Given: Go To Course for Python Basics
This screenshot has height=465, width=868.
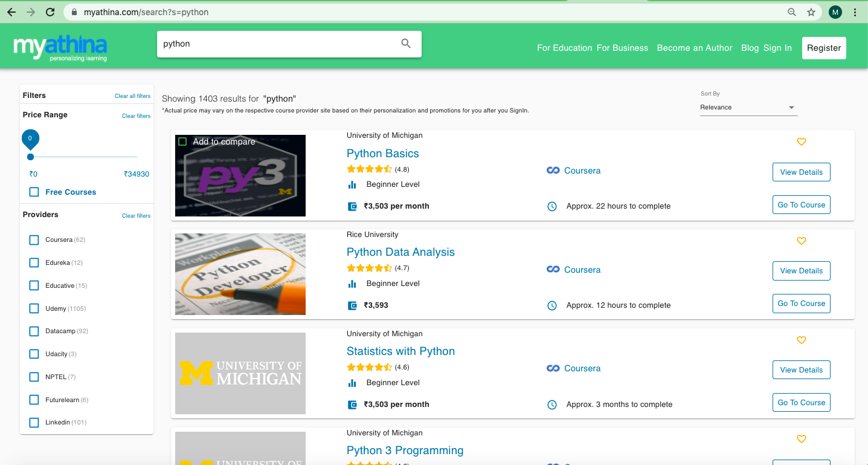Looking at the screenshot, I should tap(802, 205).
